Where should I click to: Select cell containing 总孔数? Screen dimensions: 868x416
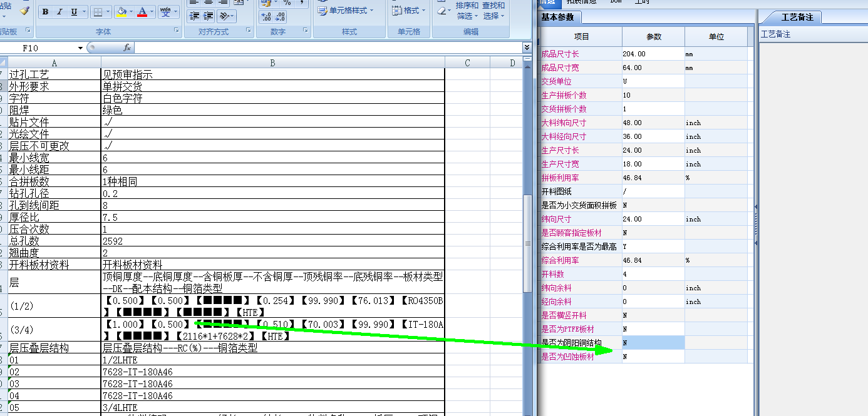click(54, 241)
